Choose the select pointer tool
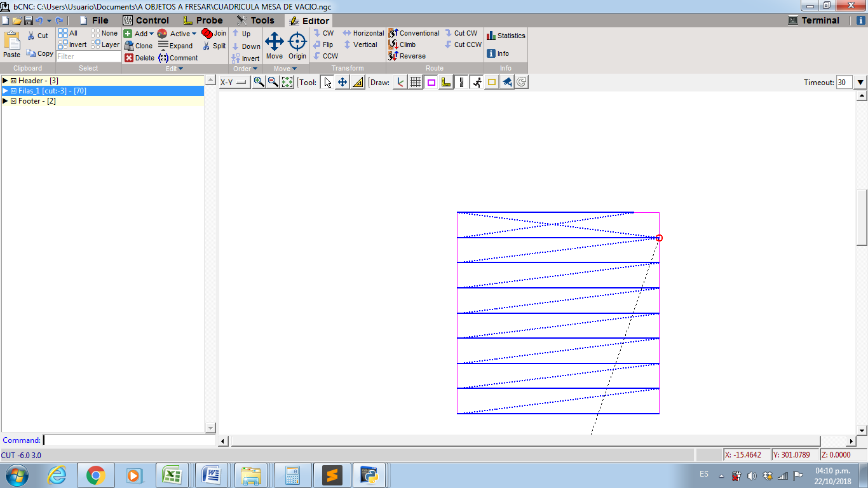 tap(327, 82)
